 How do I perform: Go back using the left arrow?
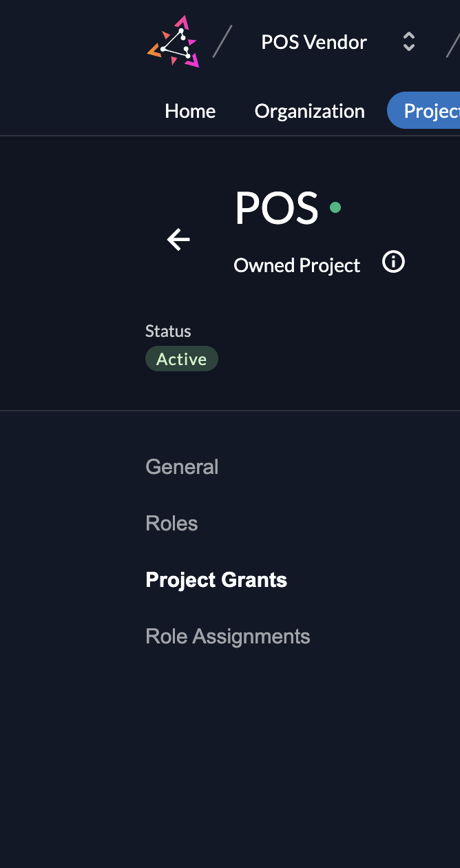coord(178,240)
